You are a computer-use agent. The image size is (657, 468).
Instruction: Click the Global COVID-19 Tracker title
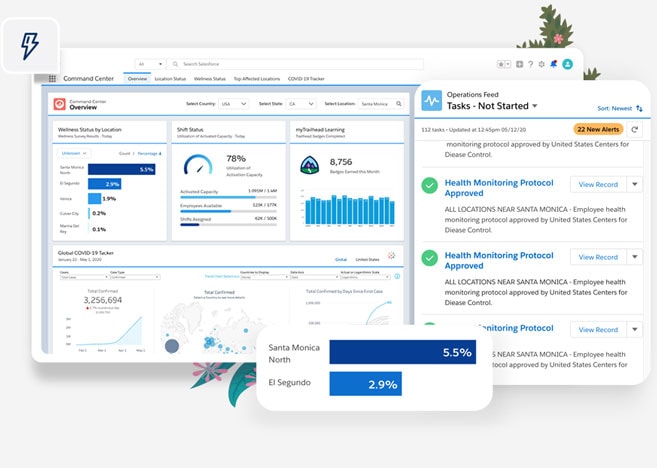click(85, 253)
